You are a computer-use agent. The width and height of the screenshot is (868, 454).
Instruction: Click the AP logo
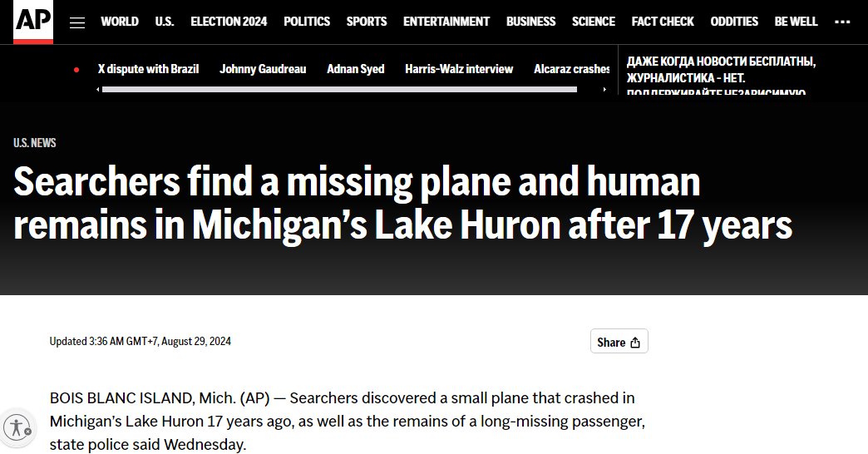33,22
